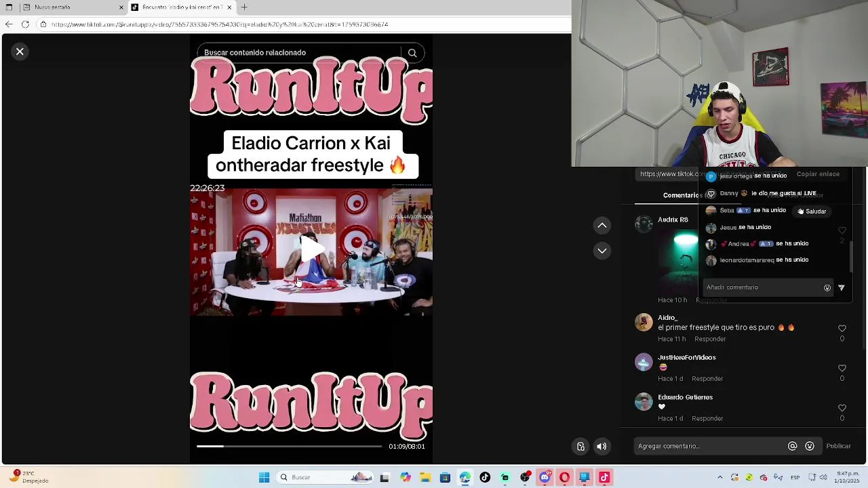Screen dimensions: 868x488
Task: Open Aidro_ profile avatar
Action: pyautogui.click(x=644, y=322)
